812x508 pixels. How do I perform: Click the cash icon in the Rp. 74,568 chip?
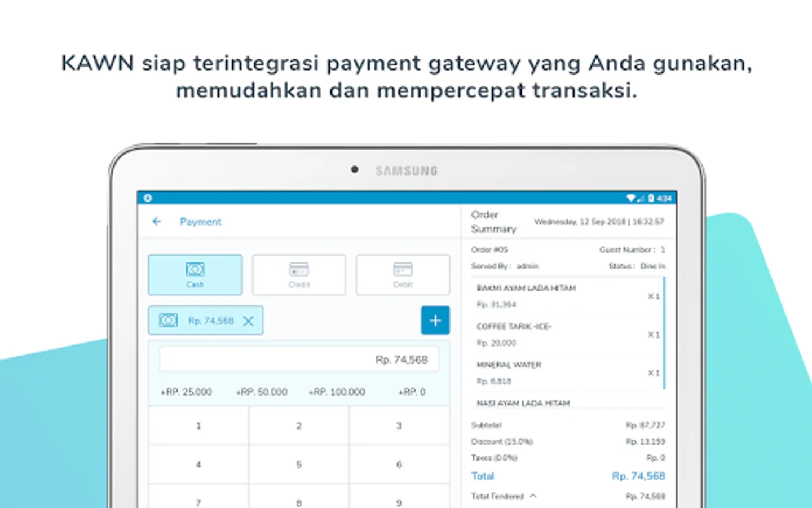168,321
